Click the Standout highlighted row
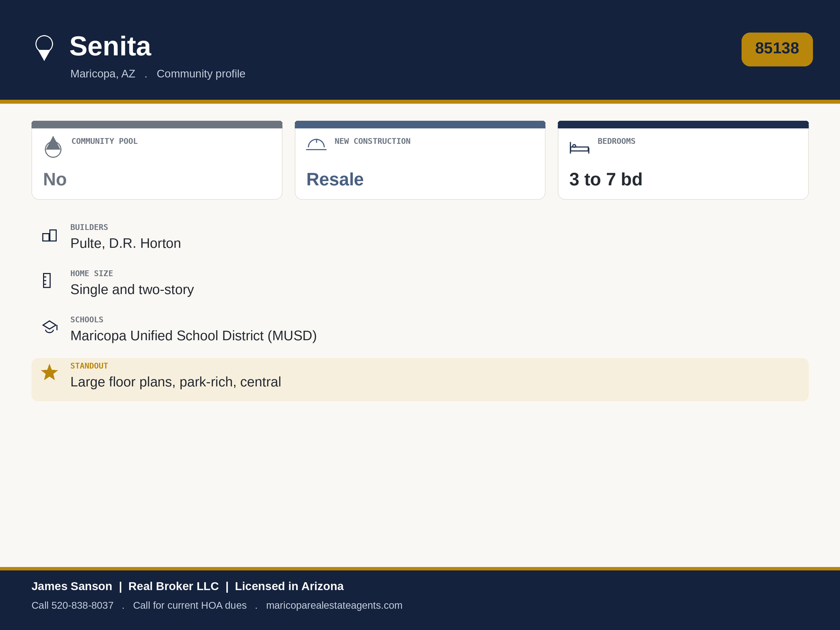The image size is (840, 630). (420, 380)
